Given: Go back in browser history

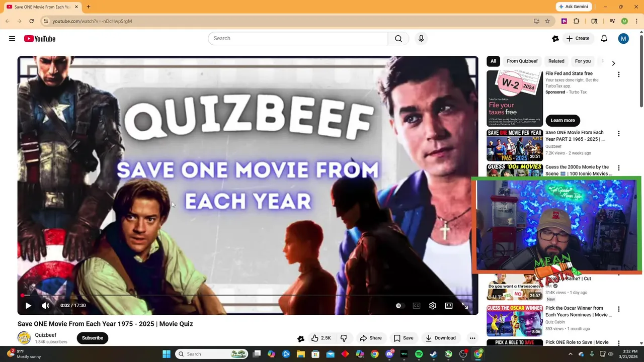Looking at the screenshot, I should click(x=8, y=21).
